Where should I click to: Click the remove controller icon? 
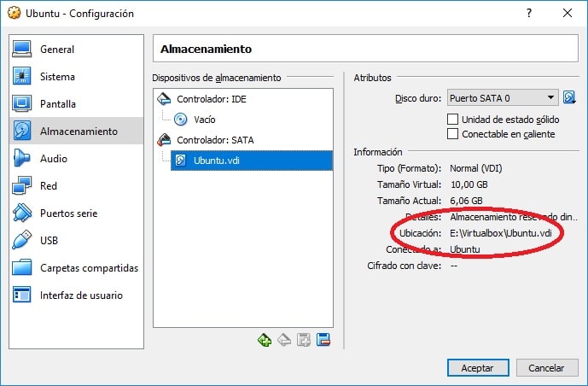click(284, 340)
